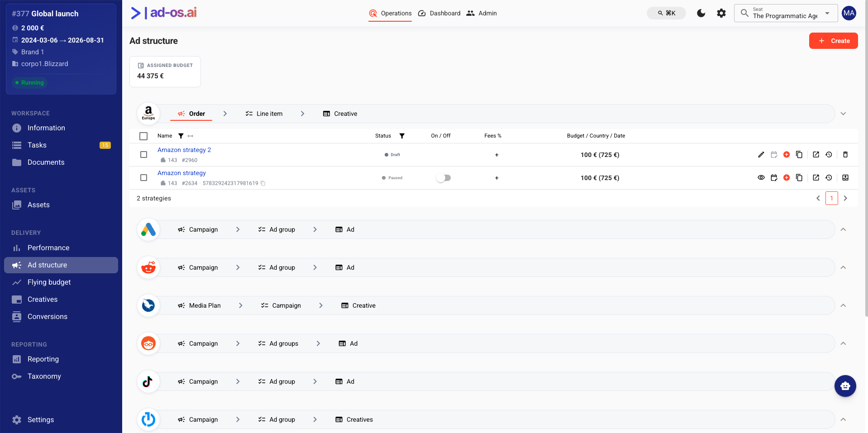The height and width of the screenshot is (433, 868).
Task: Select Amazon Line item tab
Action: (x=264, y=114)
